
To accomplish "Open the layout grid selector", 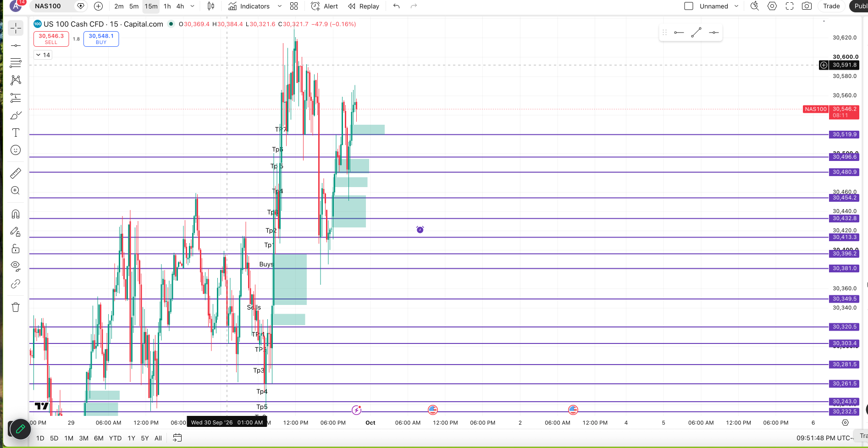I will (294, 6).
